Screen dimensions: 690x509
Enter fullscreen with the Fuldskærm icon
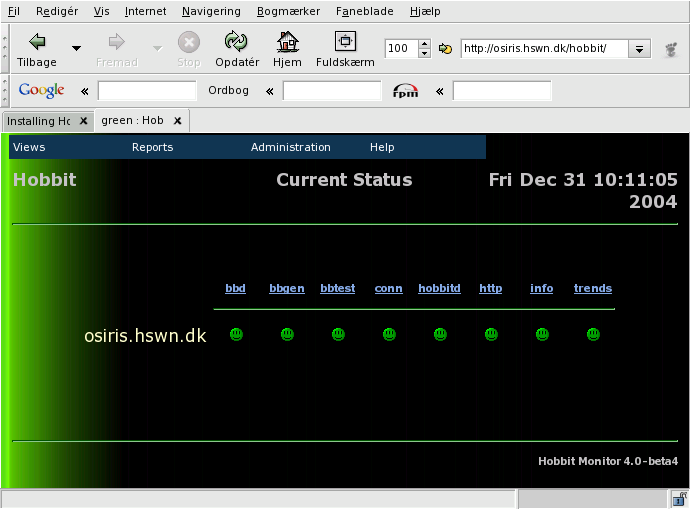coord(345,42)
